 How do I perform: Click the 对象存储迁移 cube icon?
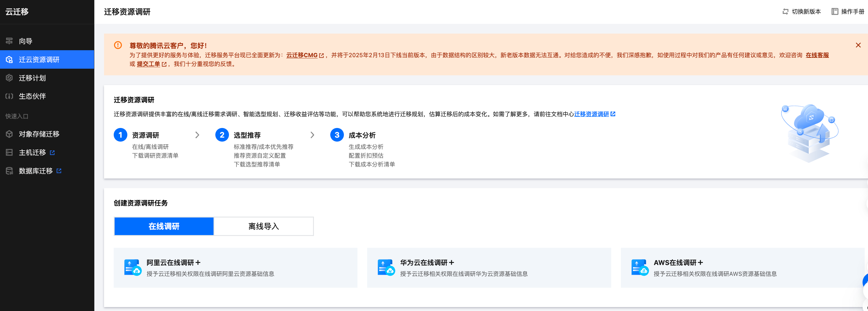click(9, 134)
